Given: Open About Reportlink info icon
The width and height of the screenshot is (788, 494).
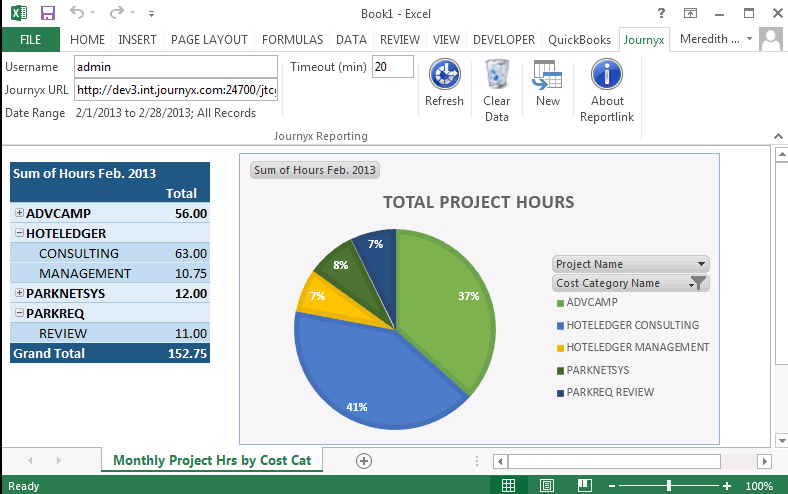Looking at the screenshot, I should pos(607,74).
